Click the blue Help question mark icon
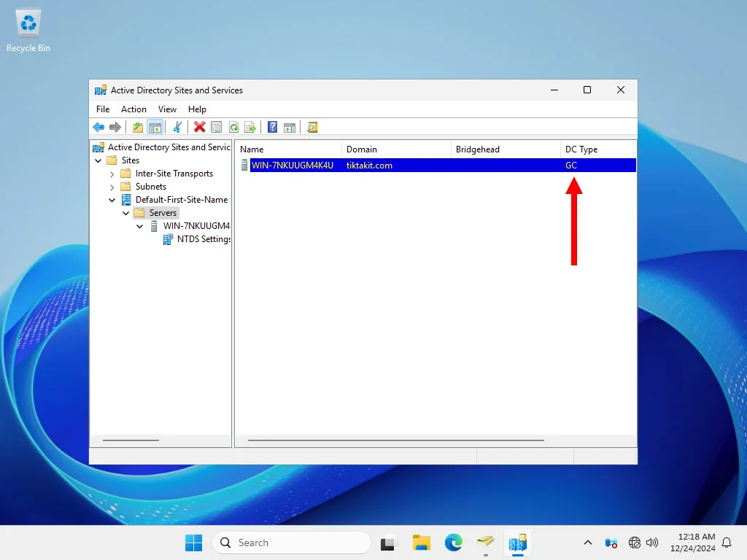747x560 pixels. 272,127
